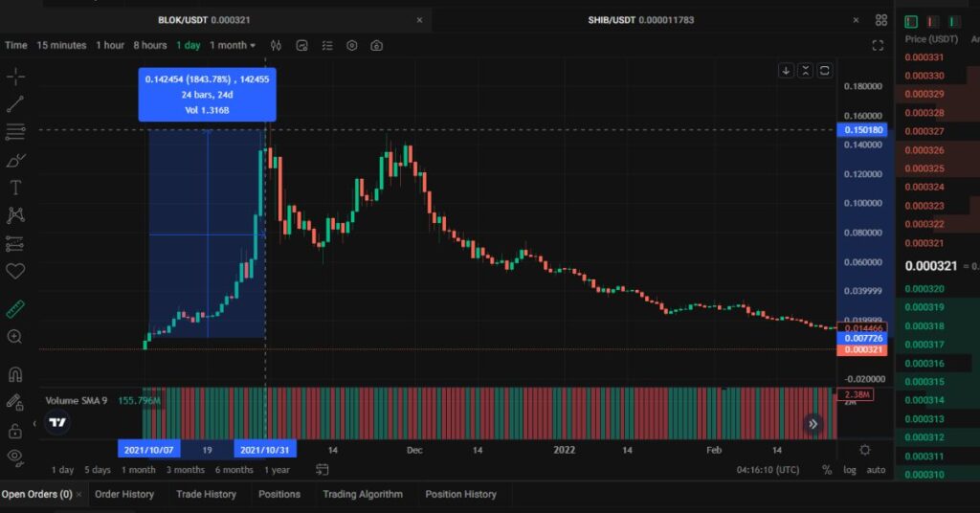Select the brush drawing tool
The image size is (980, 513).
coord(15,161)
